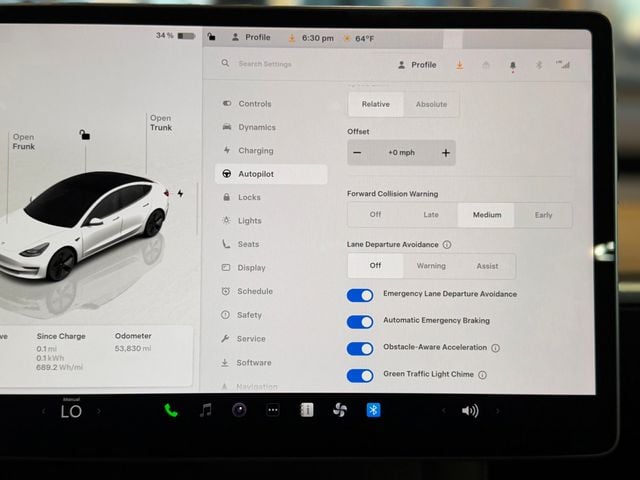Viewport: 640px width, 480px height.
Task: Show info for Lane Departure Avoidance
Action: (447, 244)
